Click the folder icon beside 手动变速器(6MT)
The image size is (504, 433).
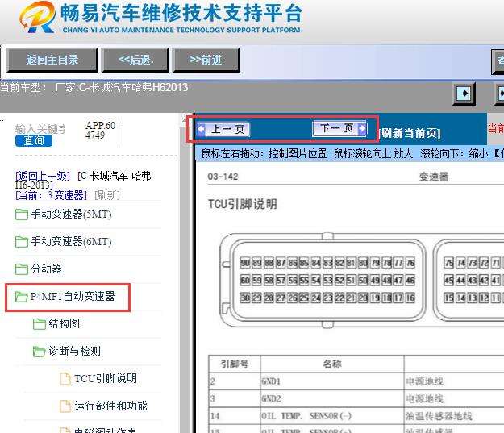point(22,242)
